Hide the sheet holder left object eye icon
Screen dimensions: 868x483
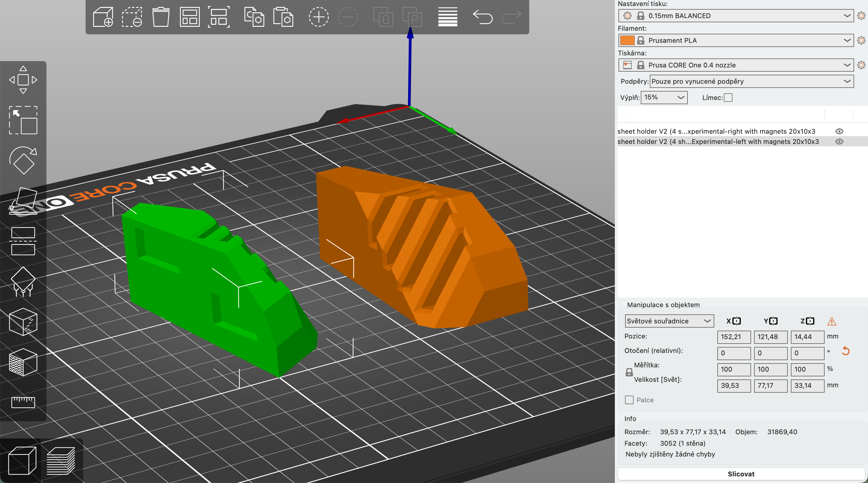(x=839, y=142)
